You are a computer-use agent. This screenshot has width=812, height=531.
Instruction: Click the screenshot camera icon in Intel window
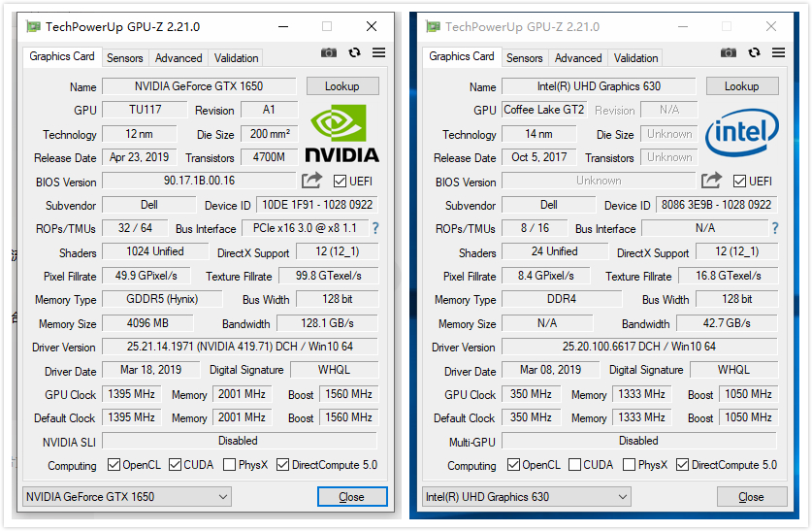[729, 52]
